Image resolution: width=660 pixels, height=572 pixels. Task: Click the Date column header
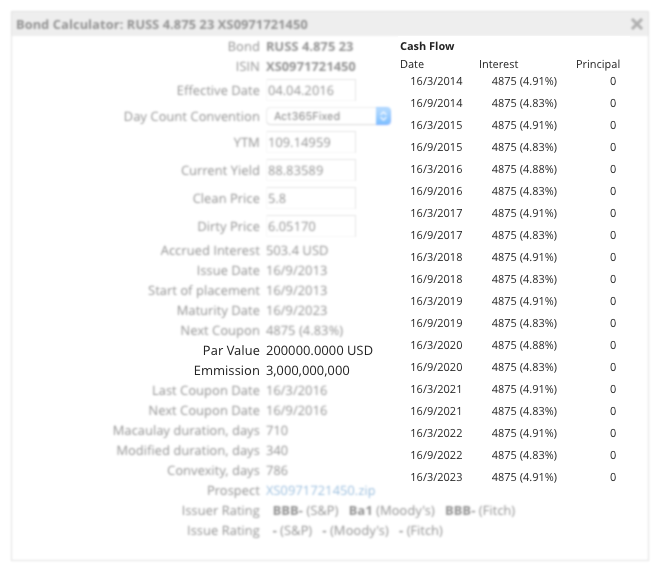pyautogui.click(x=412, y=64)
